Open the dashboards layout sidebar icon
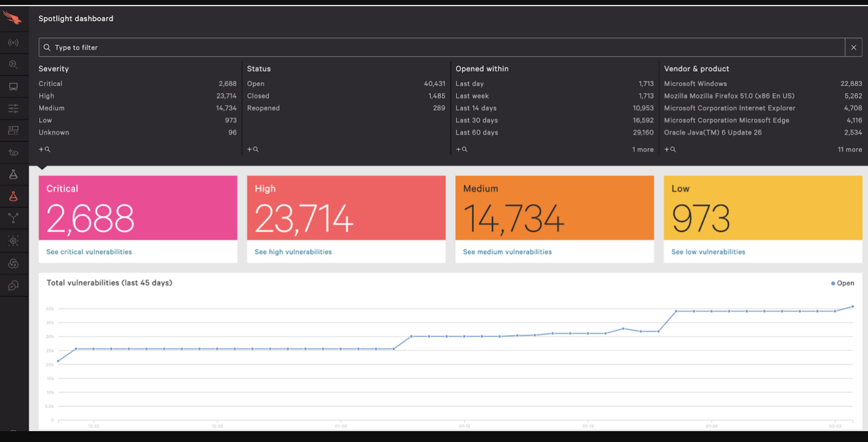Screen dimensions: 868x442 click(x=14, y=131)
